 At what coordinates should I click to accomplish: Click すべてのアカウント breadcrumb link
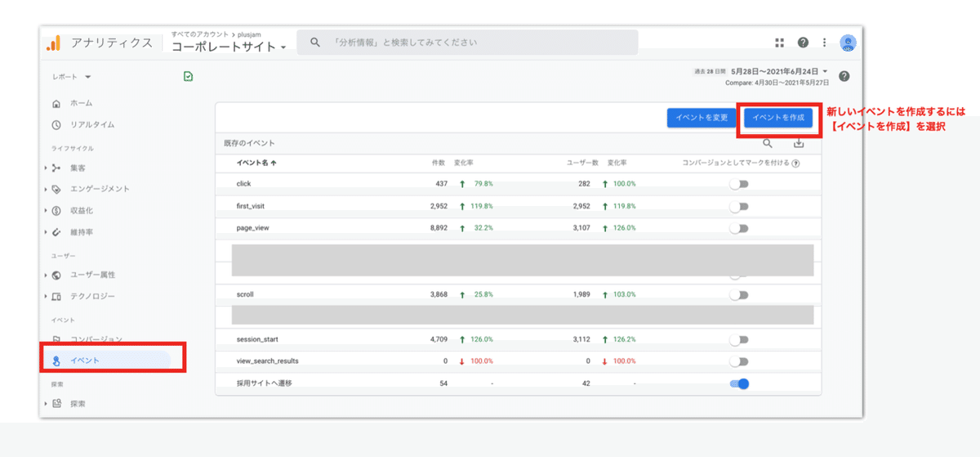pyautogui.click(x=199, y=34)
